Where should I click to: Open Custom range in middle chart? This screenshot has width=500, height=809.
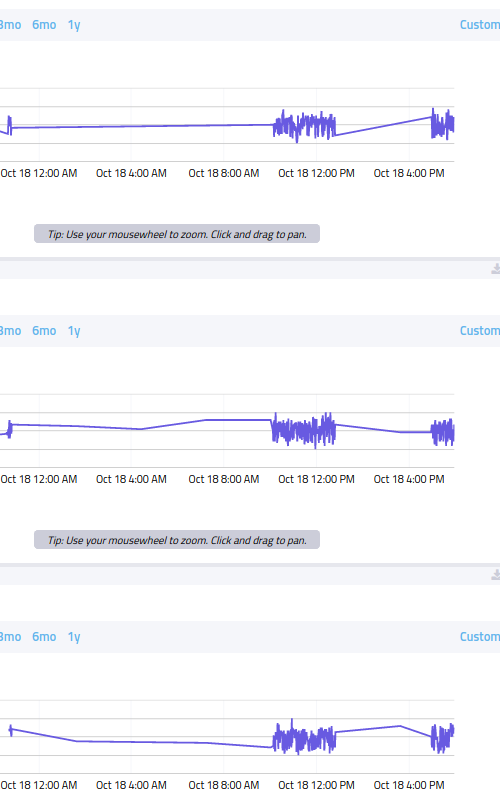(x=480, y=331)
